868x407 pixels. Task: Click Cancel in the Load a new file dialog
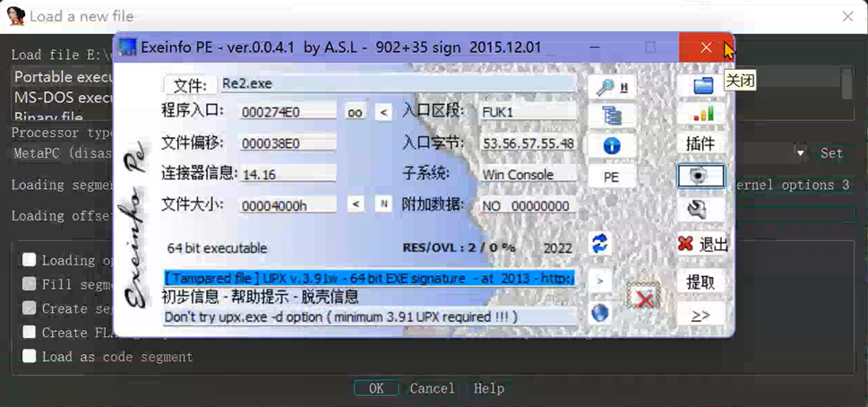(x=433, y=388)
